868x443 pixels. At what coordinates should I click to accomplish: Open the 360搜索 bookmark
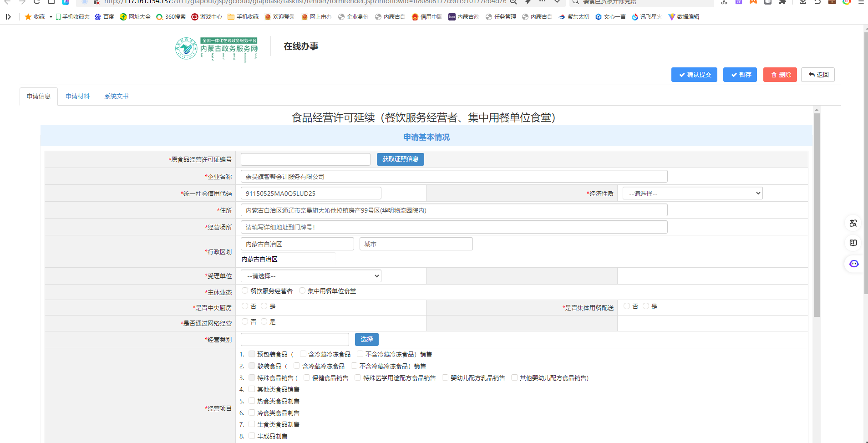click(171, 17)
